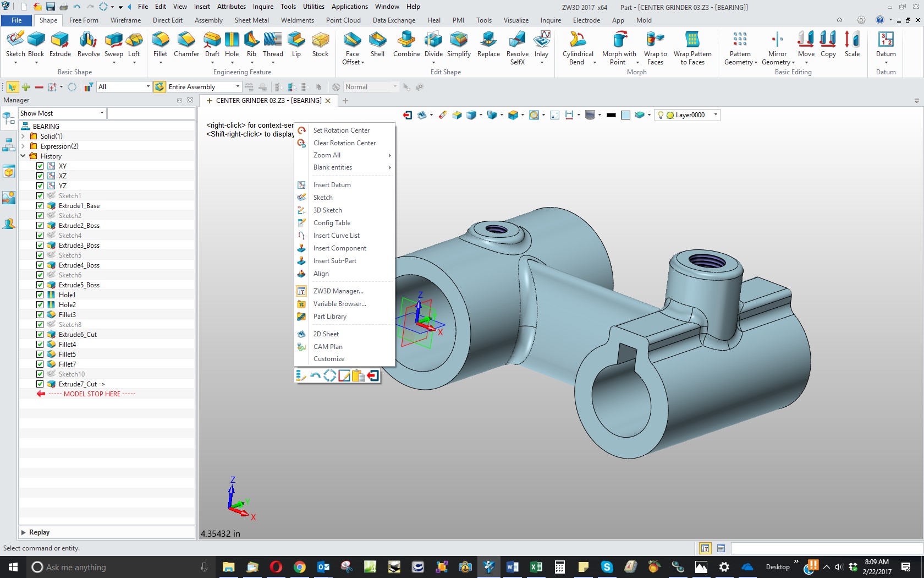The width and height of the screenshot is (924, 578).
Task: Disable the Hole1 feature checkbox
Action: pyautogui.click(x=40, y=295)
